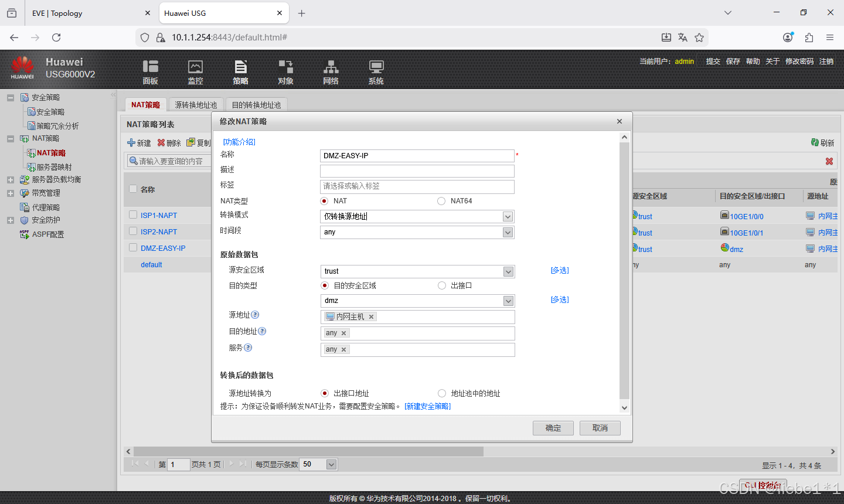This screenshot has width=844, height=504.
Task: Toggle select-all checkbox beside 名称
Action: point(133,189)
